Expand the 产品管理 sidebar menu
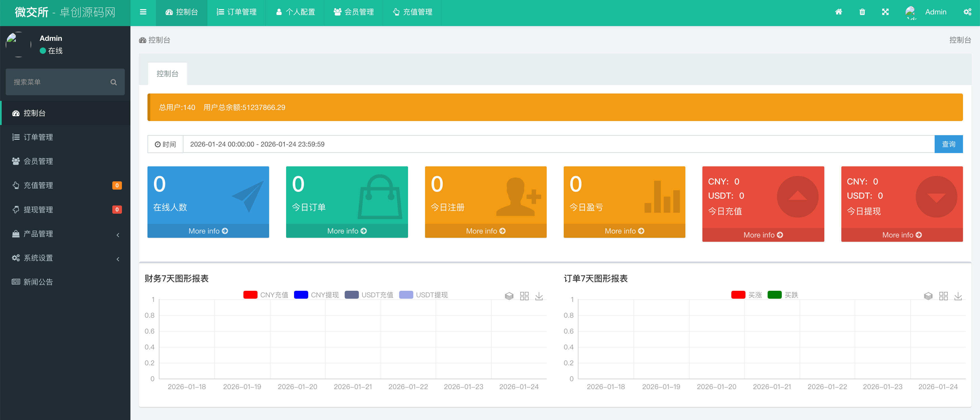The height and width of the screenshot is (420, 980). (38, 234)
